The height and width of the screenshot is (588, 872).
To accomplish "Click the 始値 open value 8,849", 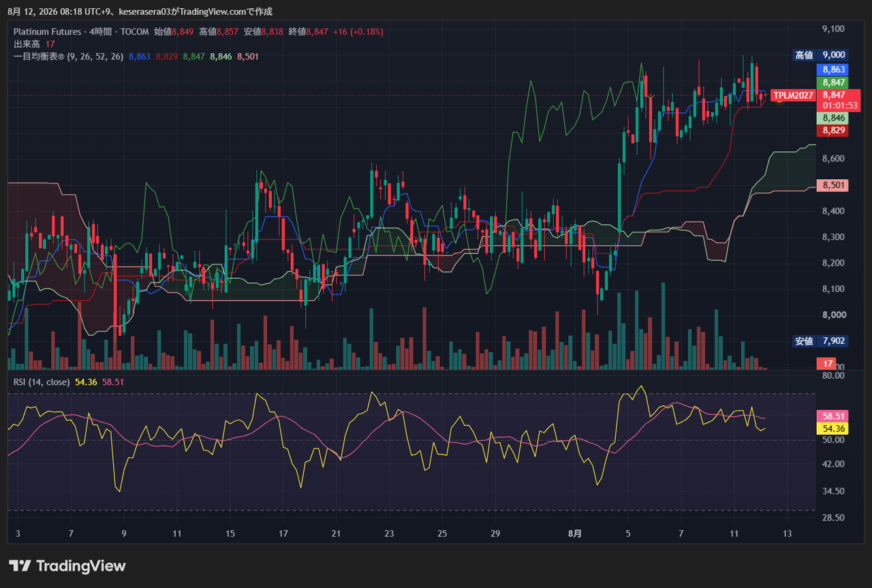I will (x=183, y=31).
